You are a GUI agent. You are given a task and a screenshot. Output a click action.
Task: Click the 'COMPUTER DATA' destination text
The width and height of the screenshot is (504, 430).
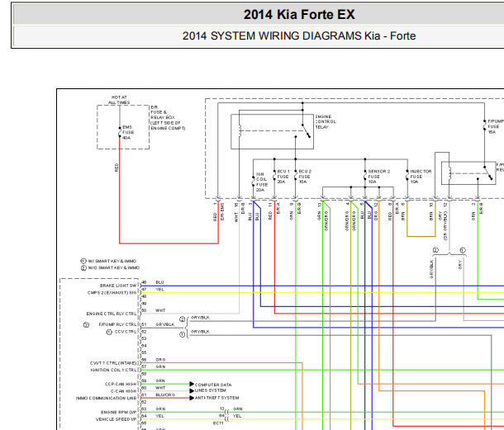point(213,385)
